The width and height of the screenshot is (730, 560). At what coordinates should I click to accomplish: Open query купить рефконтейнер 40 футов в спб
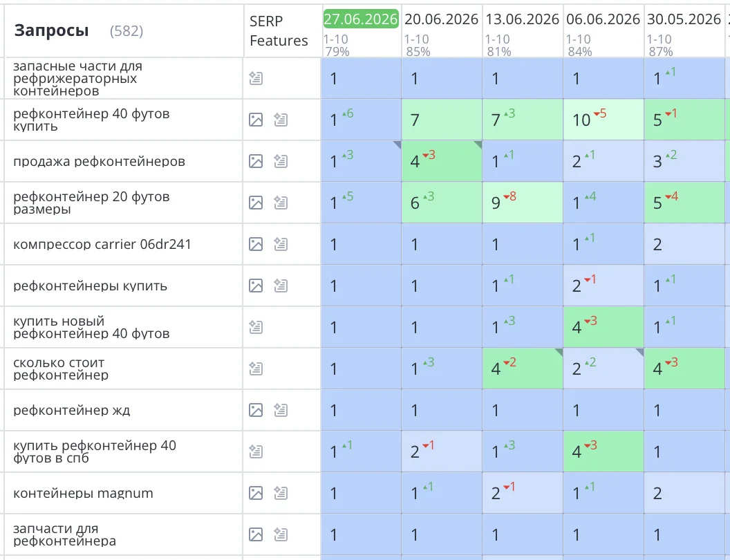pos(95,451)
